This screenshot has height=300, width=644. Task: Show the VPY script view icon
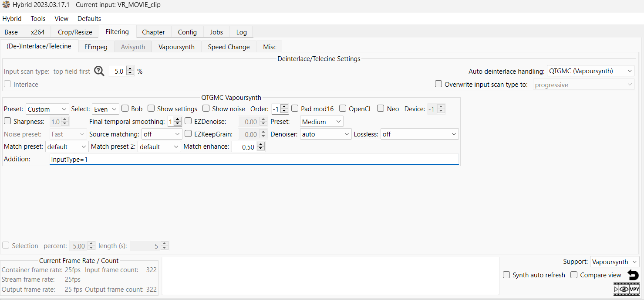coord(634,289)
